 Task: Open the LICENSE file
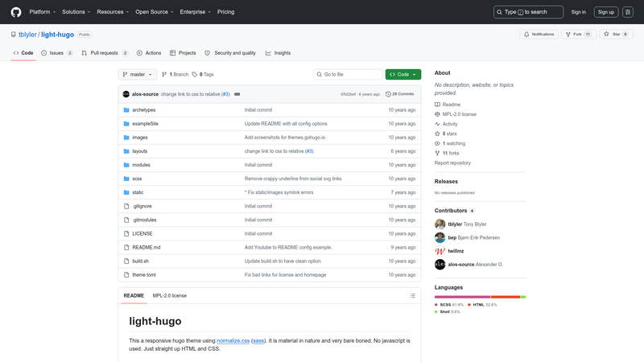pyautogui.click(x=142, y=233)
